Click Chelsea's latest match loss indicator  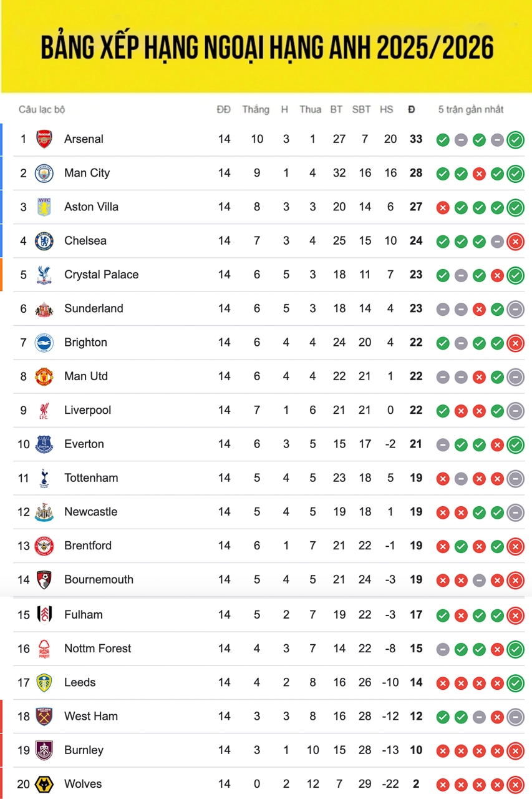point(515,241)
